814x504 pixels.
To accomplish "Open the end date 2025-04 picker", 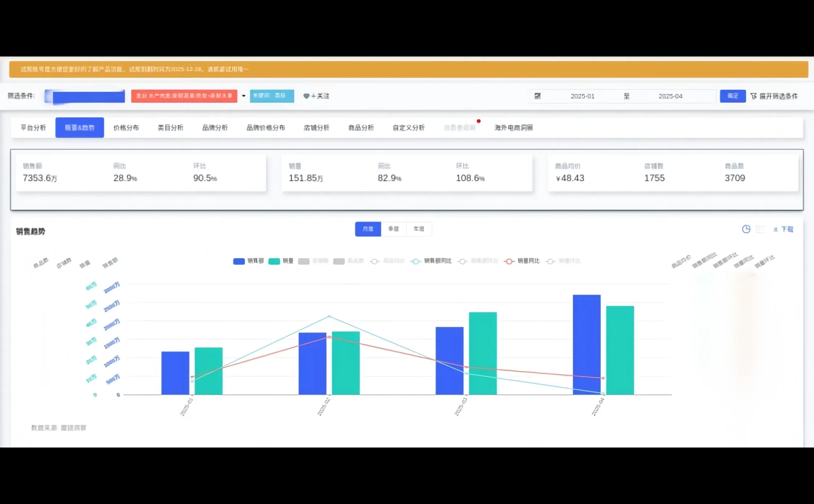I will click(x=670, y=96).
